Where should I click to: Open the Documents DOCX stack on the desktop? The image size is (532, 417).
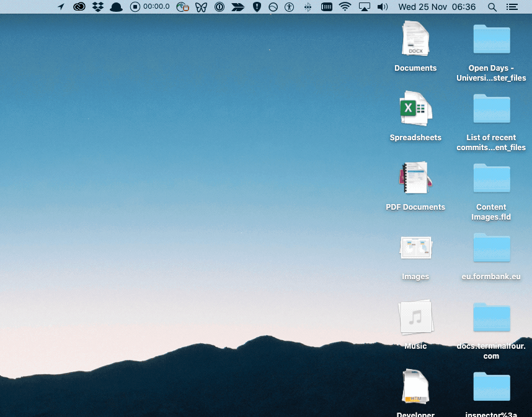415,38
